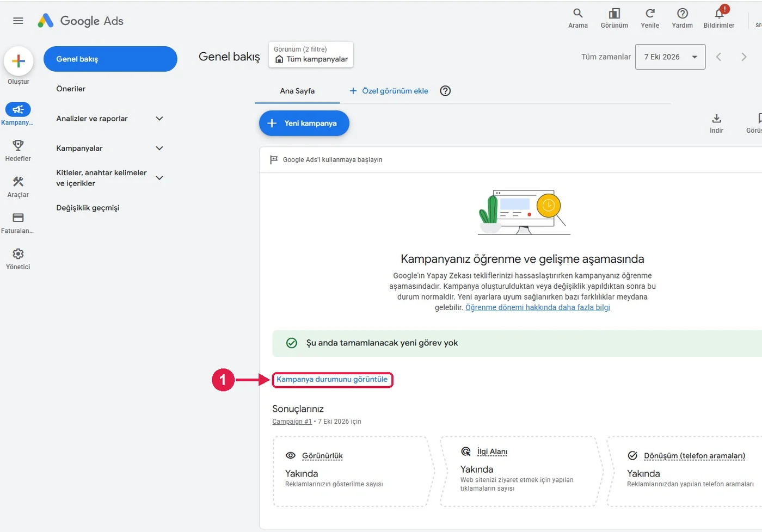762x532 pixels.
Task: Click the Tüm zamanlar label
Action: (606, 57)
